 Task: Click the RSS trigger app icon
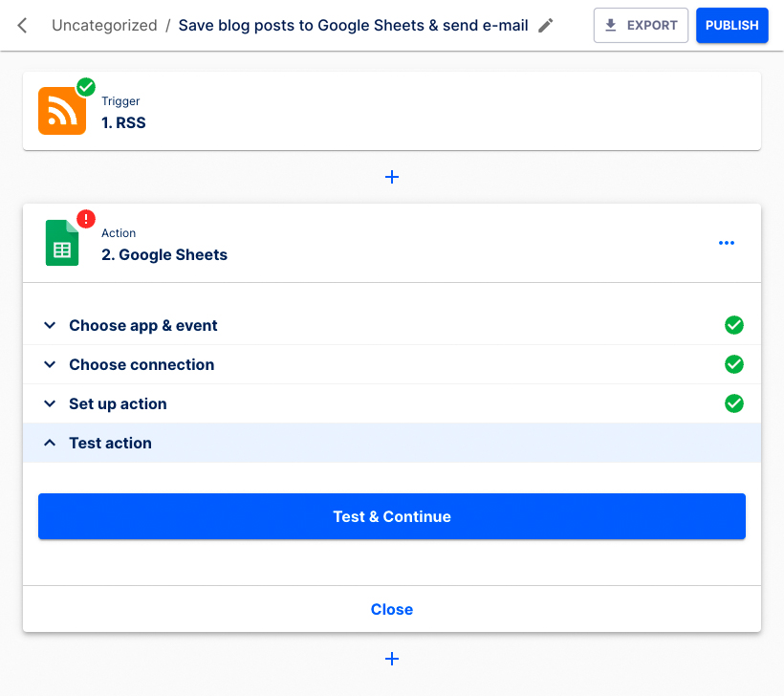coord(61,110)
